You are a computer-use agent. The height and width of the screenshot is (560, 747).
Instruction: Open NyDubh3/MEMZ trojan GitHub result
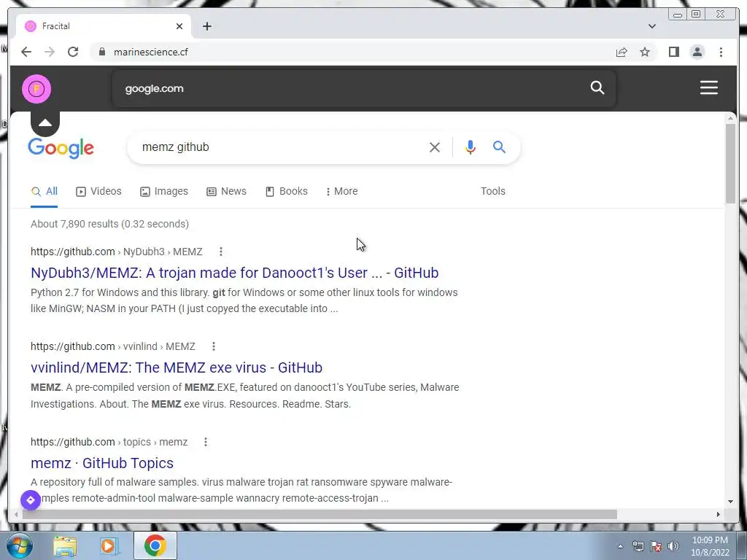234,273
